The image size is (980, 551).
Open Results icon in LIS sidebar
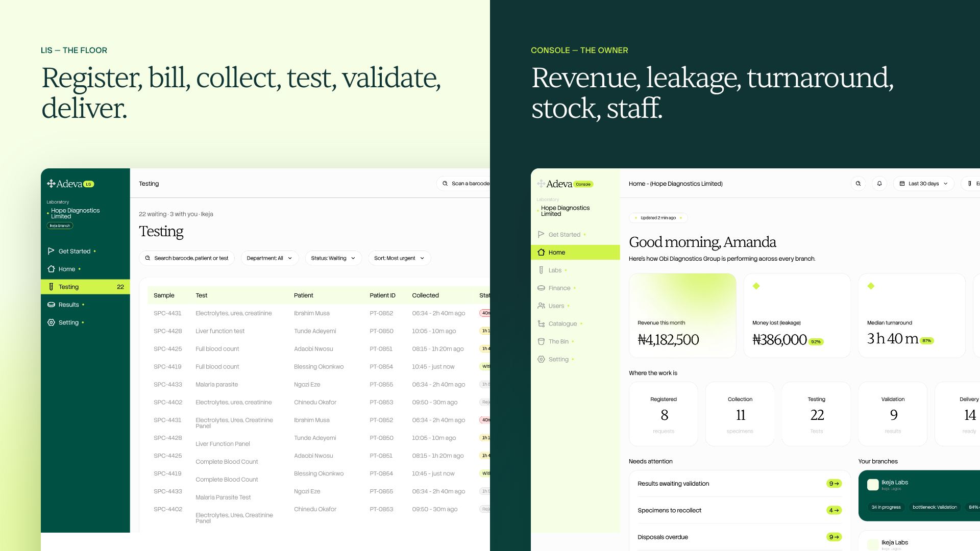point(51,305)
